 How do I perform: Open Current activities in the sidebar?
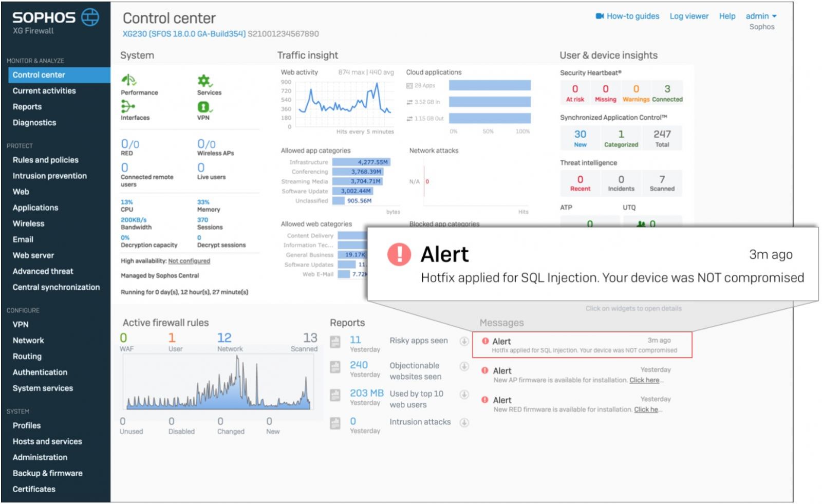pyautogui.click(x=44, y=91)
